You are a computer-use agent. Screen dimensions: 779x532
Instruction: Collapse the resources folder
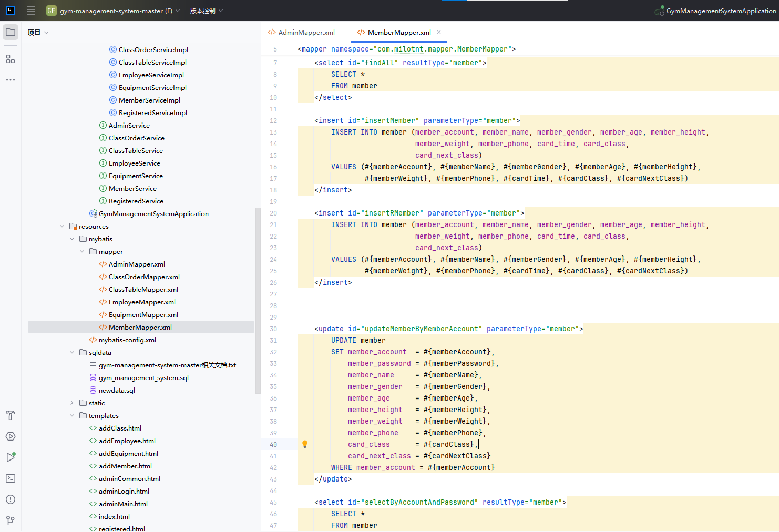click(63, 226)
